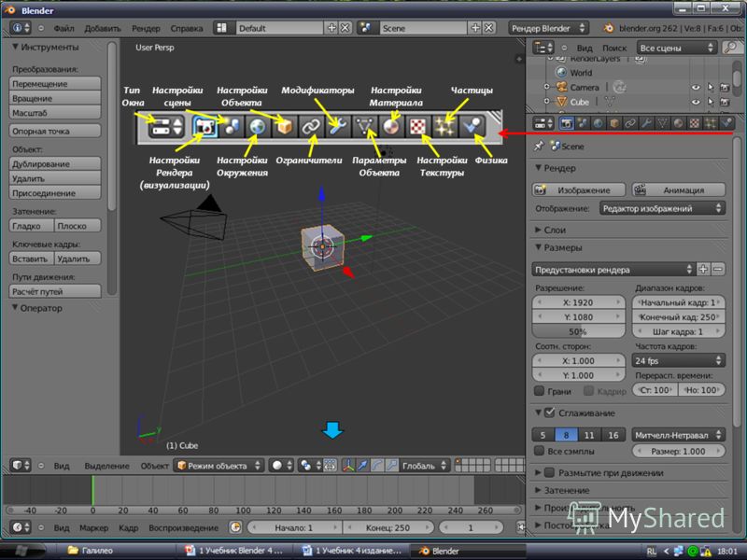
Task: Delete the Default screen layout
Action: click(345, 28)
